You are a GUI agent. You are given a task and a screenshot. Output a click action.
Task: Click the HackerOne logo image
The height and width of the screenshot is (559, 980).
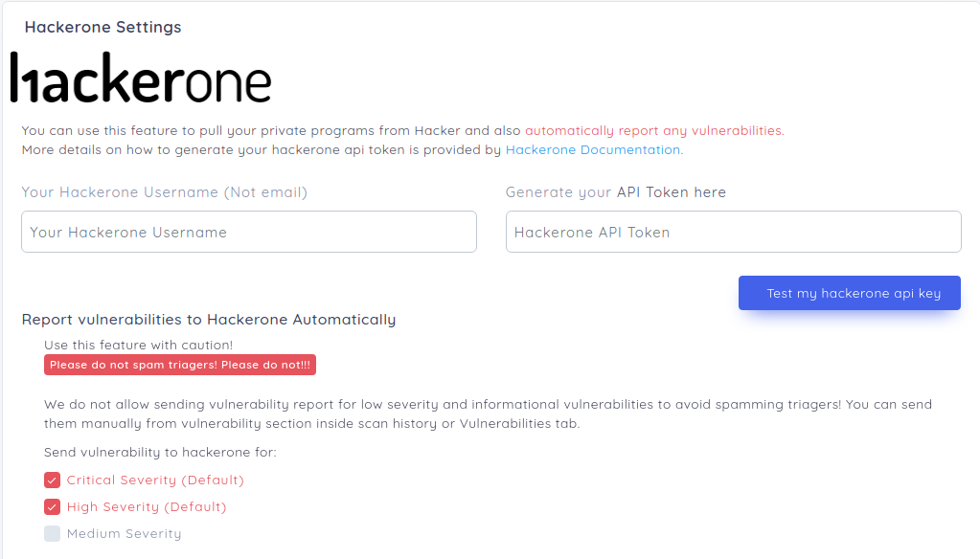pyautogui.click(x=141, y=78)
